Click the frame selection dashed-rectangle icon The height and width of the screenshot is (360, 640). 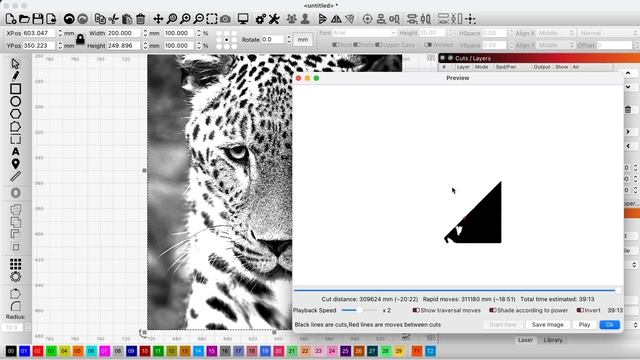(212, 19)
